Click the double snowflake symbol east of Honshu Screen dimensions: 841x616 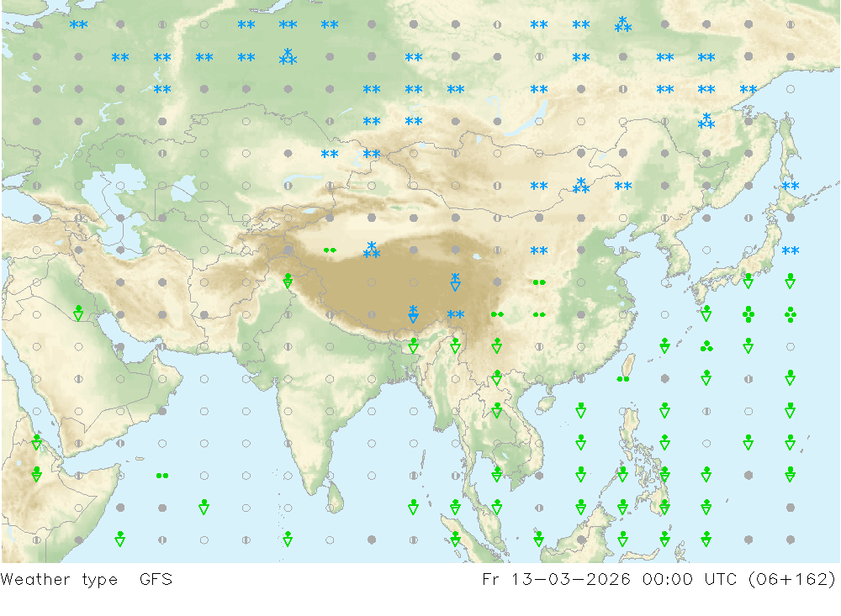(790, 250)
